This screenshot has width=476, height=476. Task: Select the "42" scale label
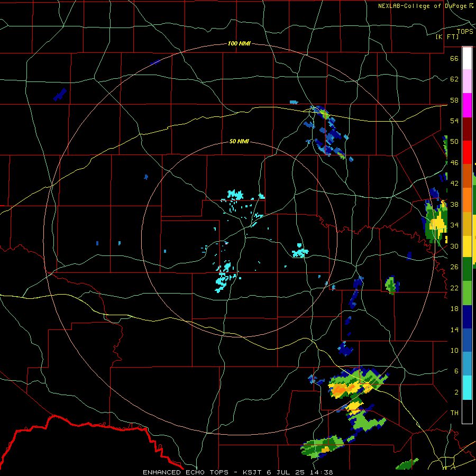[454, 184]
